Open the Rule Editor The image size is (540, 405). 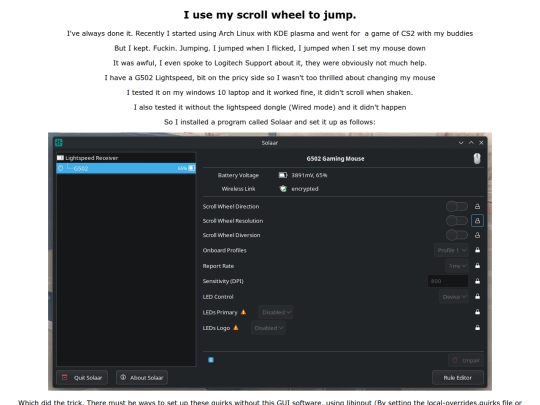pyautogui.click(x=458, y=377)
